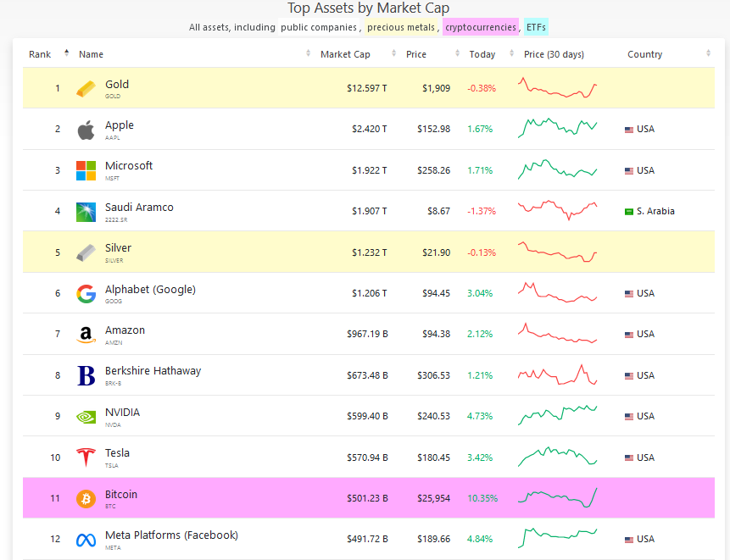This screenshot has height=560, width=730.
Task: Sort table by Country column header
Action: click(x=644, y=54)
